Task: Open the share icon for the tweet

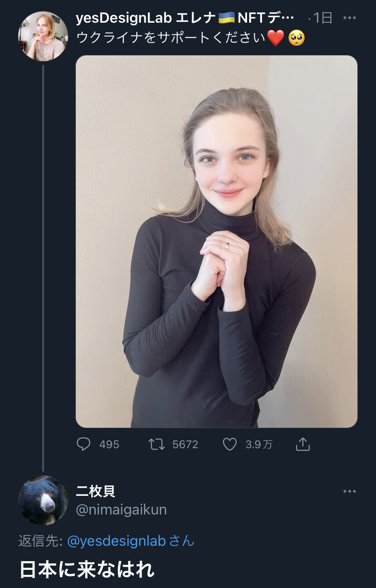Action: pos(302,444)
